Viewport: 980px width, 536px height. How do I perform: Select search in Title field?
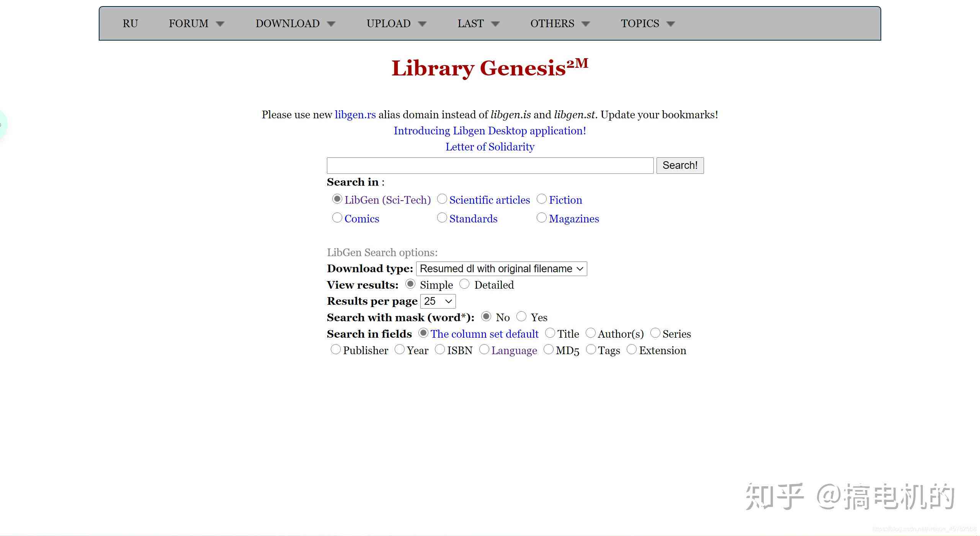[x=549, y=333]
